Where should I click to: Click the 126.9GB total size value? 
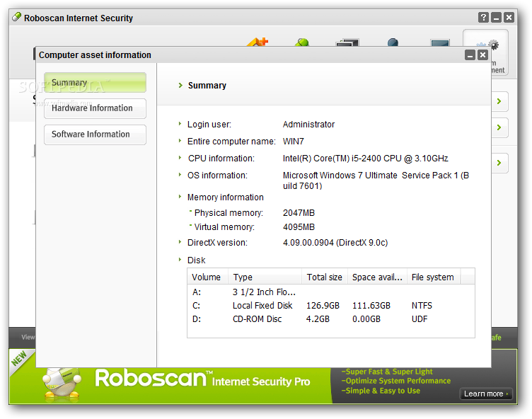coord(323,306)
